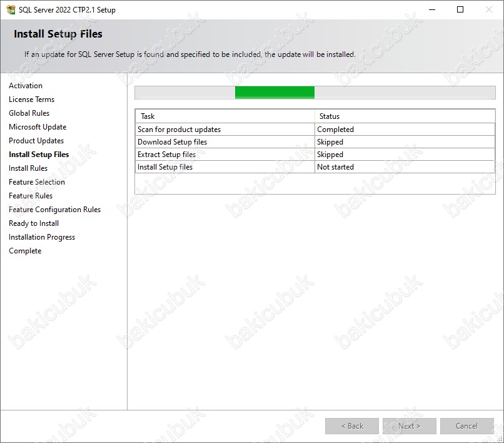Select the Extract Setup files task
The width and height of the screenshot is (504, 443).
(225, 155)
